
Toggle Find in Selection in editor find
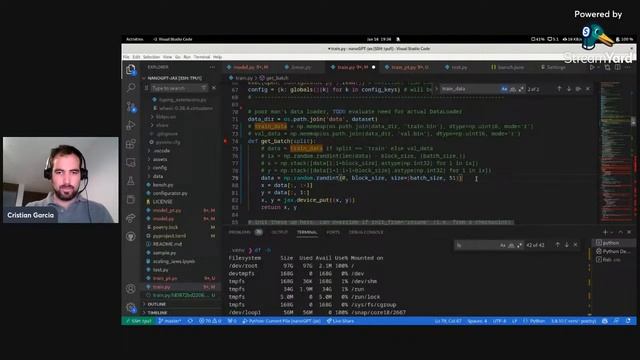578,89
